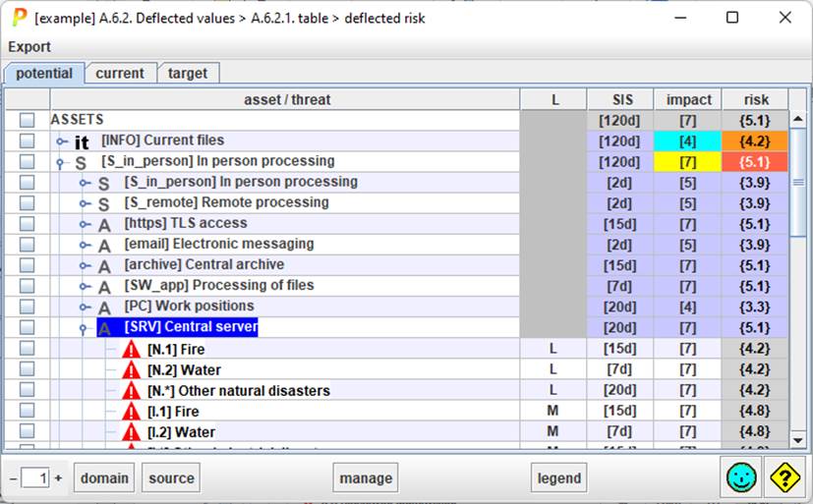Click the manage button
Image resolution: width=813 pixels, height=504 pixels.
coord(366,477)
